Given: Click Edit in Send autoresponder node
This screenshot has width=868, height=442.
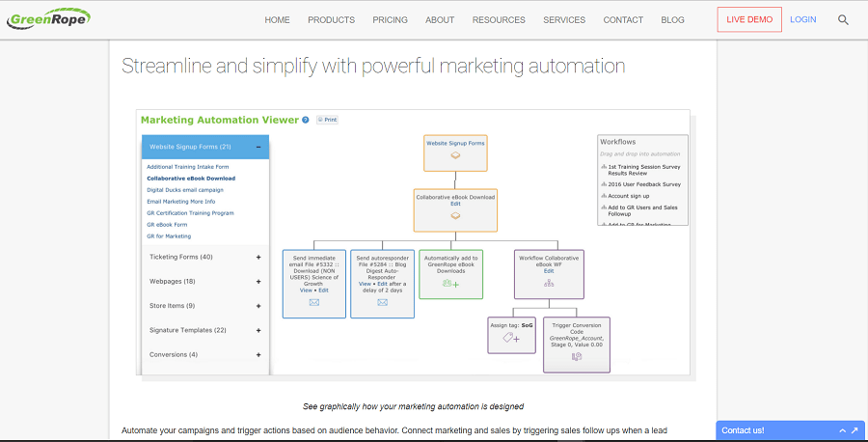Looking at the screenshot, I should click(383, 284).
